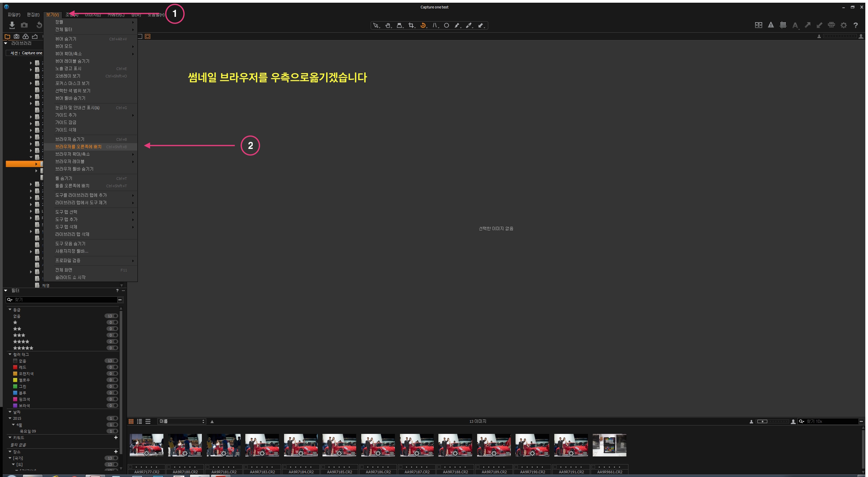868x477 pixels.
Task: Toggle checkbox on AA9R7177.CR2 thumbnail
Action: (x=130, y=467)
